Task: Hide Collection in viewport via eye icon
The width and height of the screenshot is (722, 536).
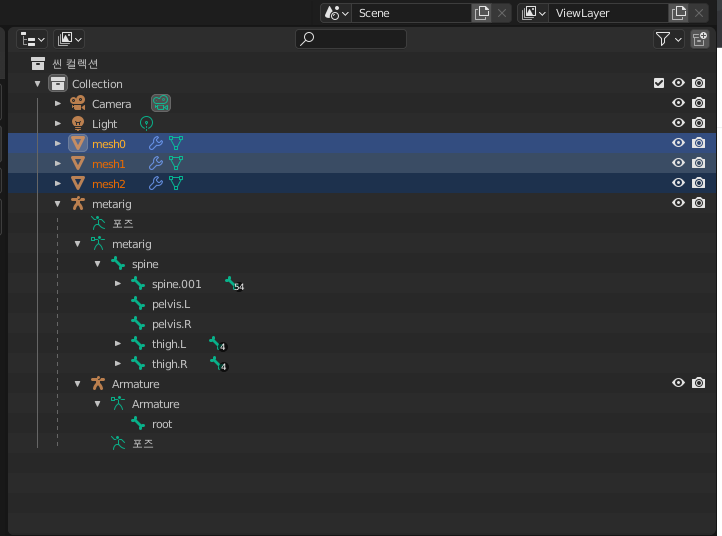Action: click(678, 83)
